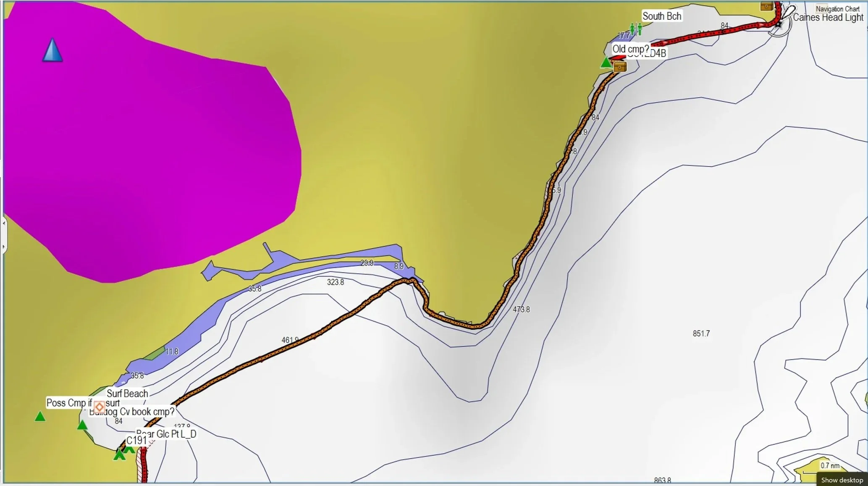Click the Navigation Chart label

pos(837,9)
